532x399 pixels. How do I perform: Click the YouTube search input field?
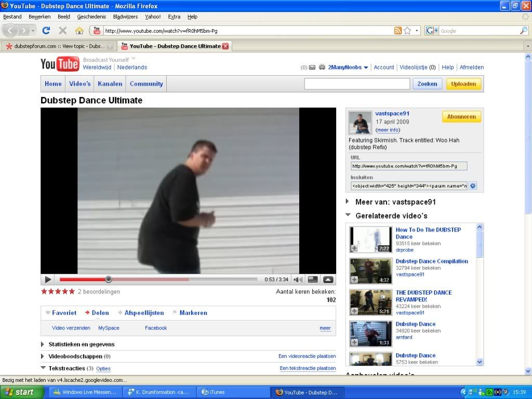tap(357, 84)
